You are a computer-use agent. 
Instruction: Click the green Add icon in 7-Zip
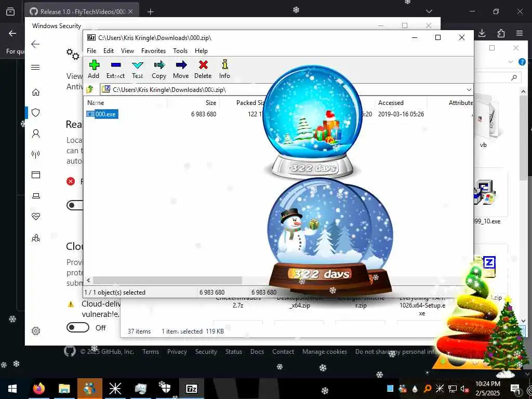(x=94, y=64)
